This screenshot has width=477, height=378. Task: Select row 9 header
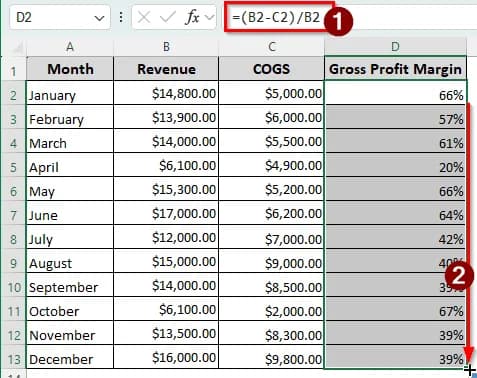[13, 261]
